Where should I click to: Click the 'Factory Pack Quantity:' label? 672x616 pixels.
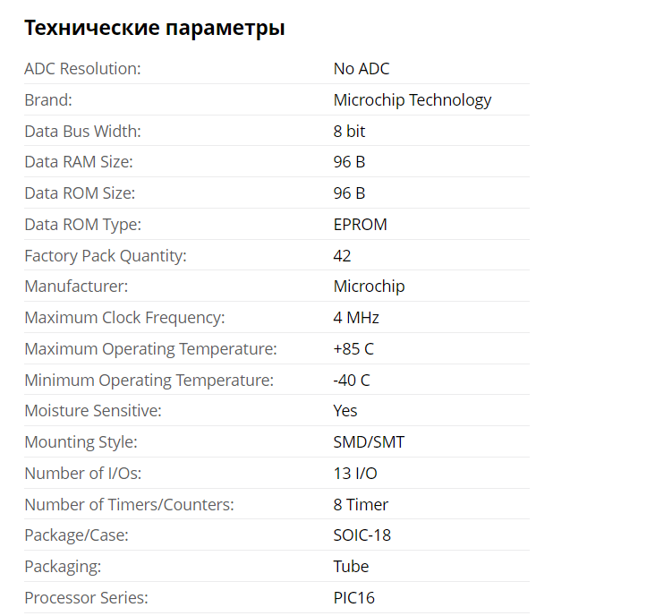tap(105, 256)
